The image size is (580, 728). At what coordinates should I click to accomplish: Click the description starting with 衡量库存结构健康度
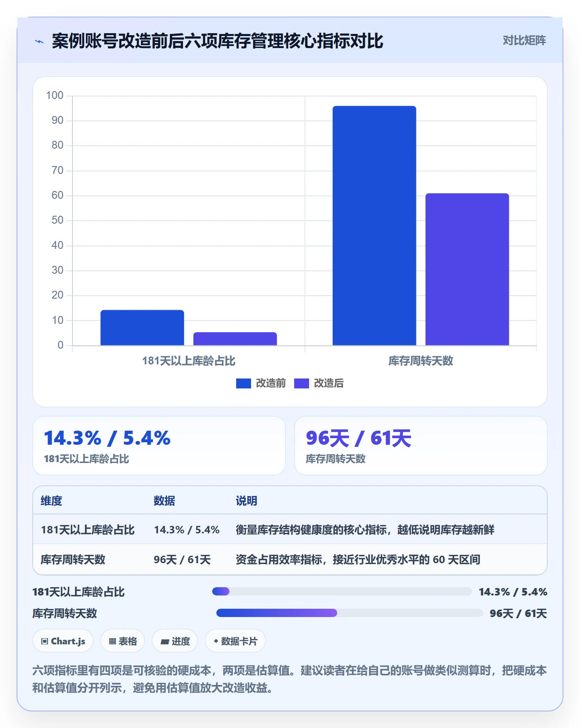coord(365,530)
